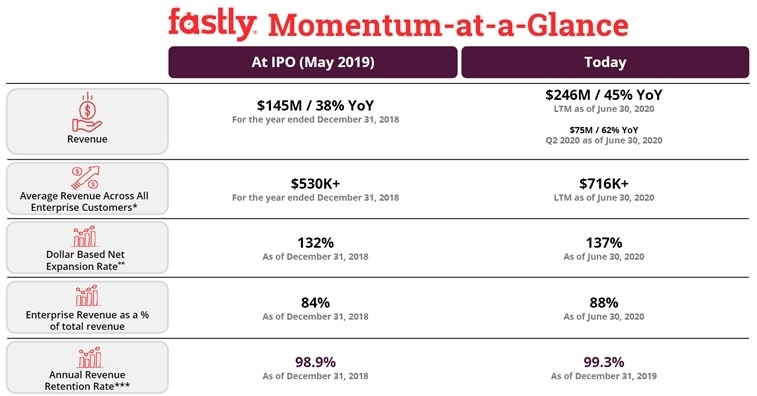Click the Momentum-at-a-Glance title

pyautogui.click(x=449, y=25)
